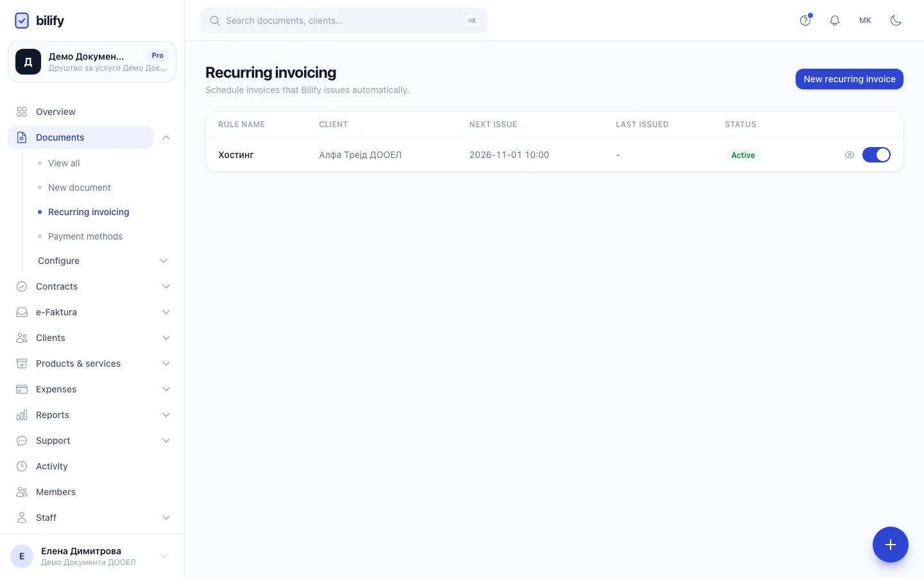The height and width of the screenshot is (578, 924).
Task: Click the Expenses card icon
Action: coord(22,389)
